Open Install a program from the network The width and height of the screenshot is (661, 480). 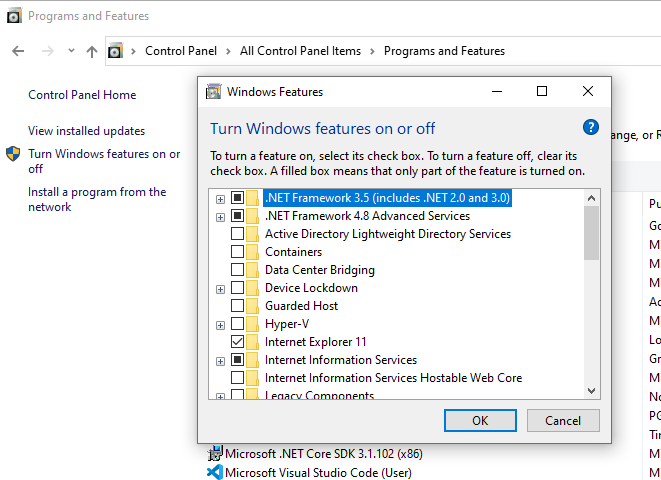(97, 199)
